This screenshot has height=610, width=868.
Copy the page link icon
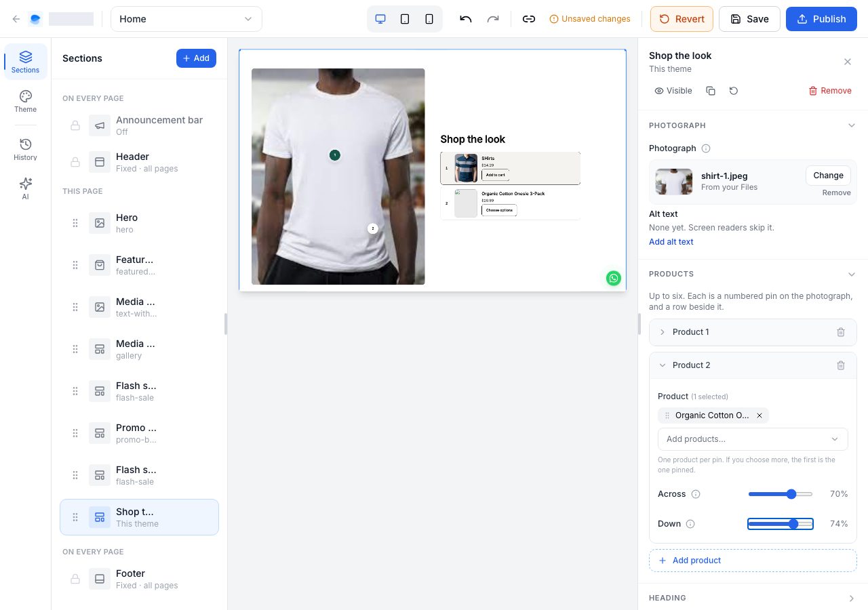pos(529,19)
